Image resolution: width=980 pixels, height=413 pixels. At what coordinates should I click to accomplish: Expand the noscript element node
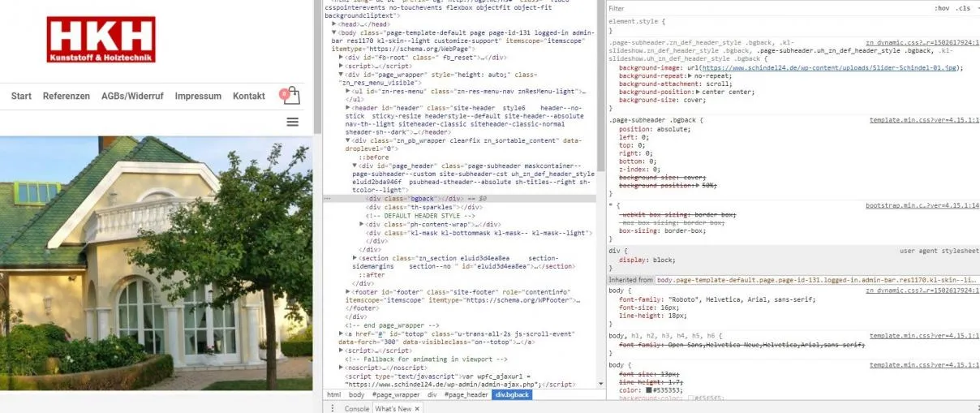point(341,368)
